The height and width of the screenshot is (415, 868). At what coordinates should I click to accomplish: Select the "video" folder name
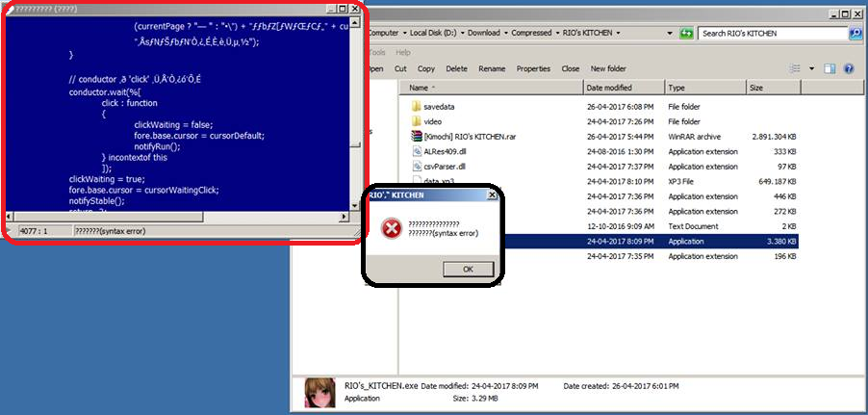433,121
